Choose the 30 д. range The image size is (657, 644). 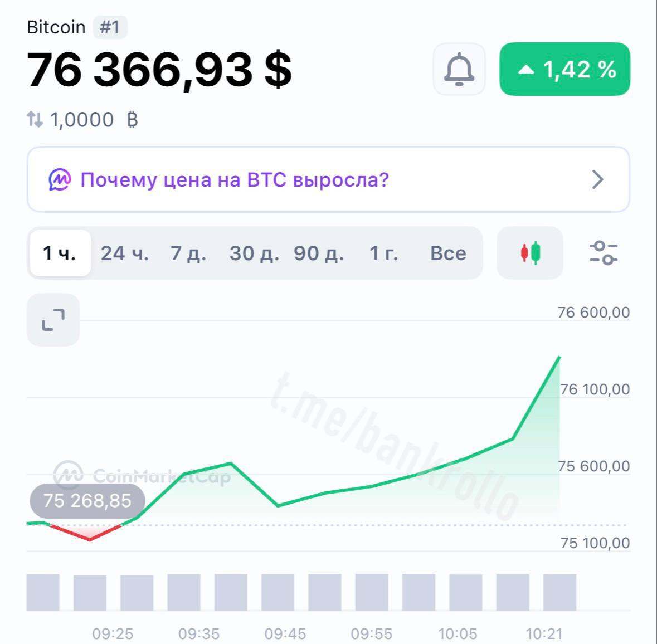[254, 253]
